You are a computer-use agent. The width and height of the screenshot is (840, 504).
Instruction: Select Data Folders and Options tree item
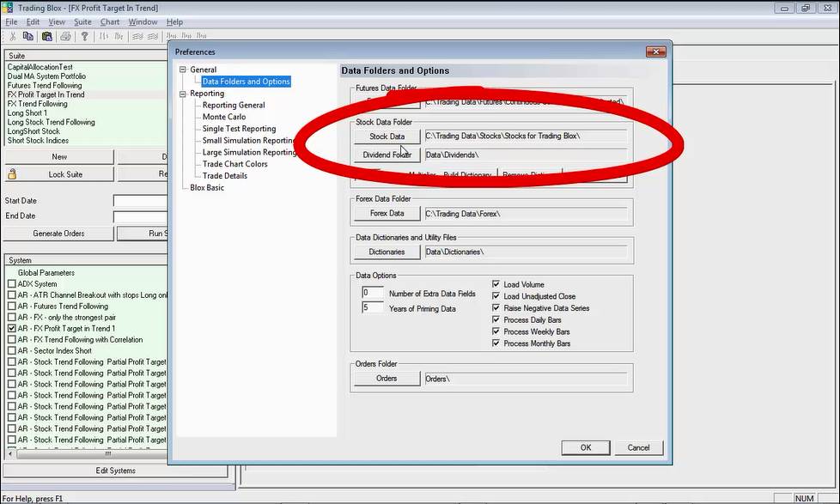coord(246,82)
